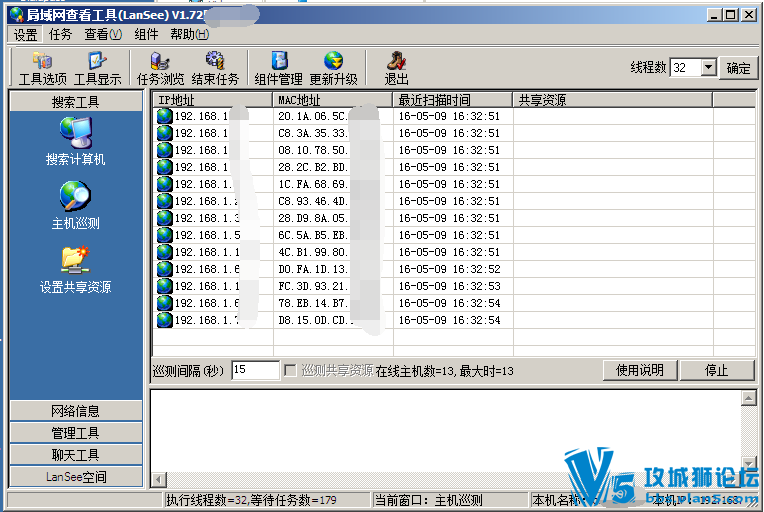Click globe icon of row MAC D8.15.0D.CD
Viewport: 764px width, 512px height.
point(165,320)
